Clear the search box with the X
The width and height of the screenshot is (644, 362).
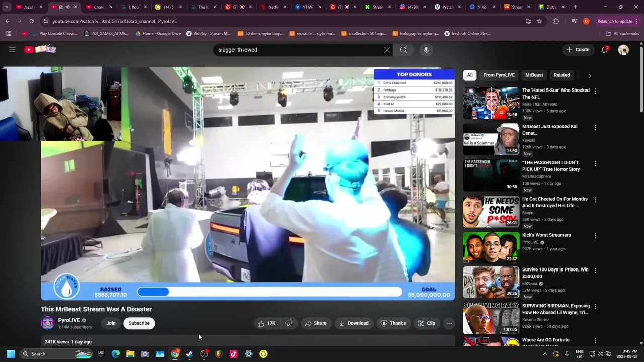[x=387, y=50]
